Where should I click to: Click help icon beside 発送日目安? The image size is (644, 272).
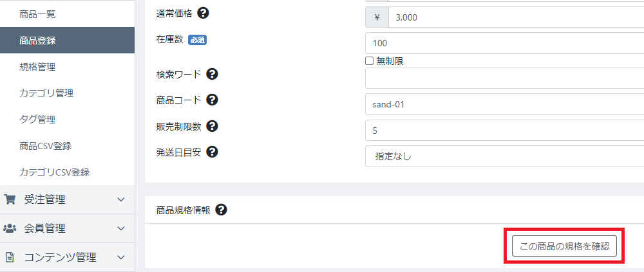[x=211, y=152]
